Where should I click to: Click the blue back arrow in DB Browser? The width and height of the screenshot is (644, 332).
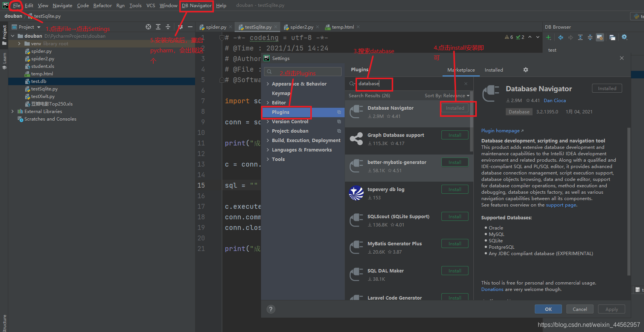pos(561,37)
